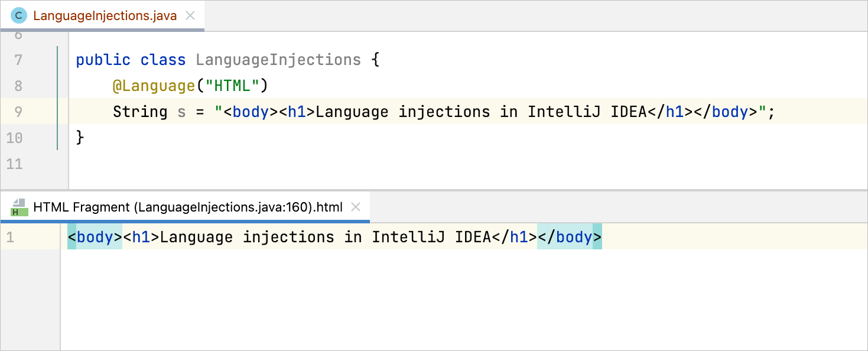The width and height of the screenshot is (868, 351).
Task: Click the Java class icon on LanguageInjections.java tab
Action: click(19, 15)
